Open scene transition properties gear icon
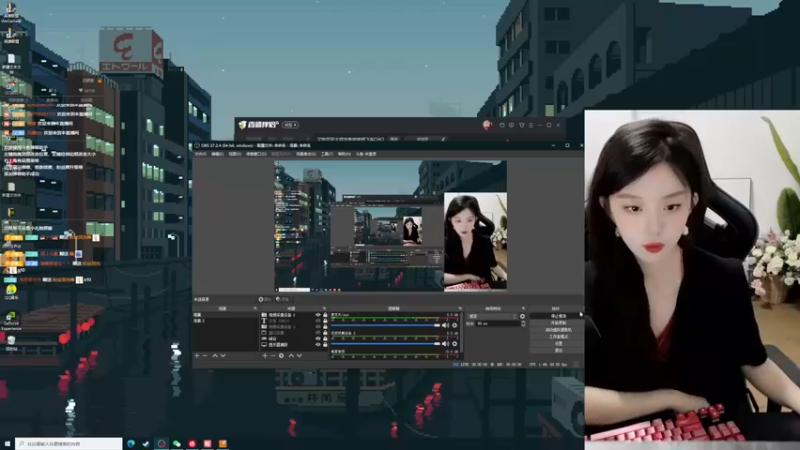 click(x=522, y=316)
